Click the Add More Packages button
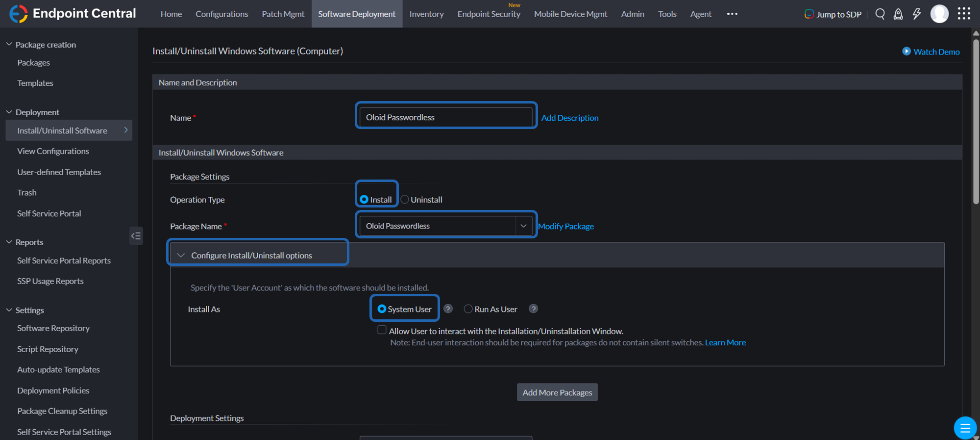 point(557,392)
